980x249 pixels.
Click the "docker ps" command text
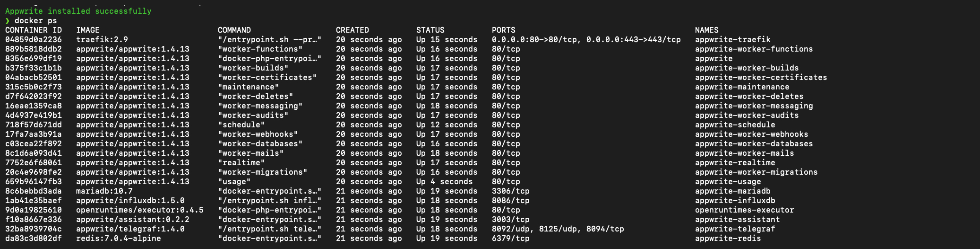point(35,20)
